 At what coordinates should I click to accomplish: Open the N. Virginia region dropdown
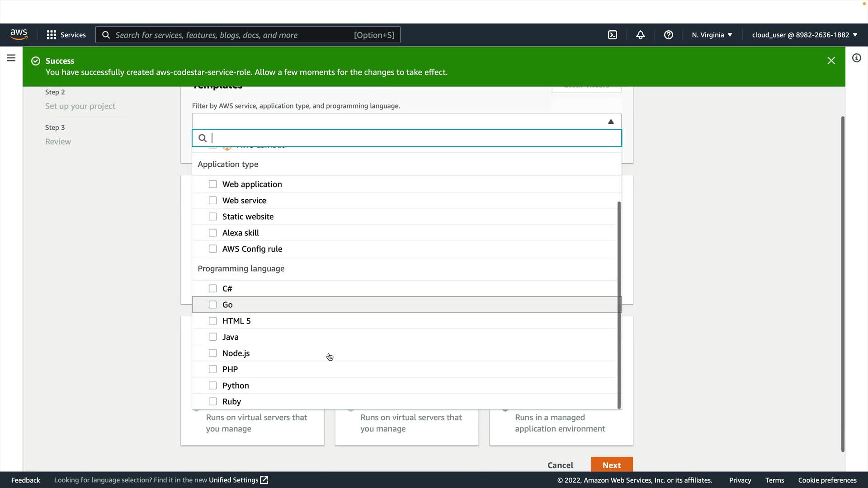[712, 35]
